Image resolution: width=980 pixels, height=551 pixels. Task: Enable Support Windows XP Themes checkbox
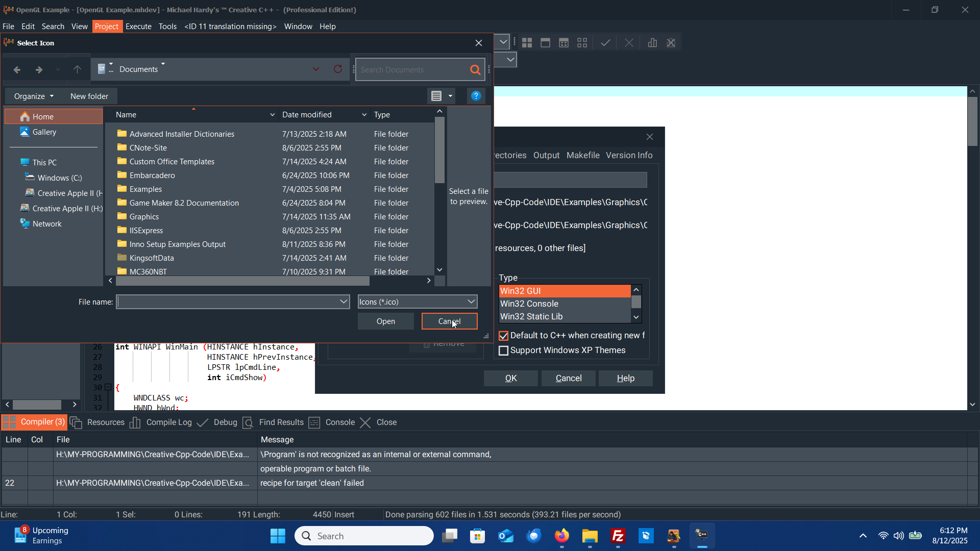point(504,350)
